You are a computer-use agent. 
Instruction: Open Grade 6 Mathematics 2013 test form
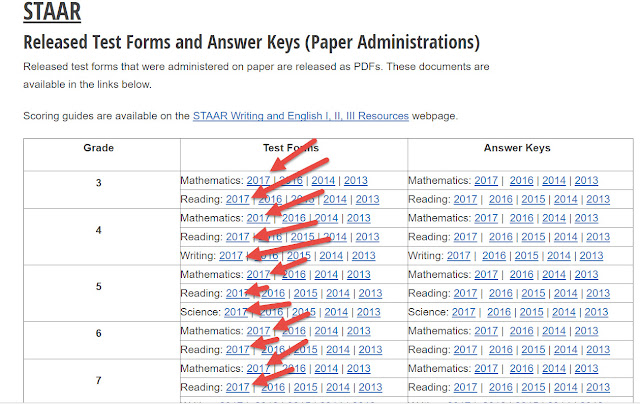coord(359,331)
